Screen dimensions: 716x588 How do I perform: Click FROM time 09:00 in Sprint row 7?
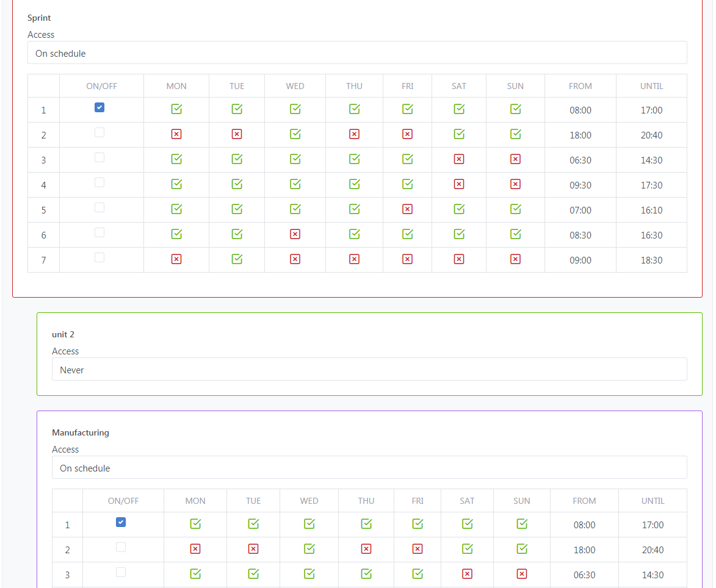580,260
